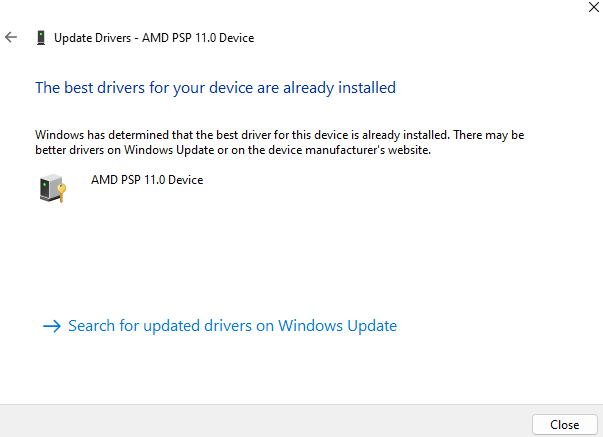603x437 pixels.
Task: Click the Close button
Action: [x=565, y=425]
